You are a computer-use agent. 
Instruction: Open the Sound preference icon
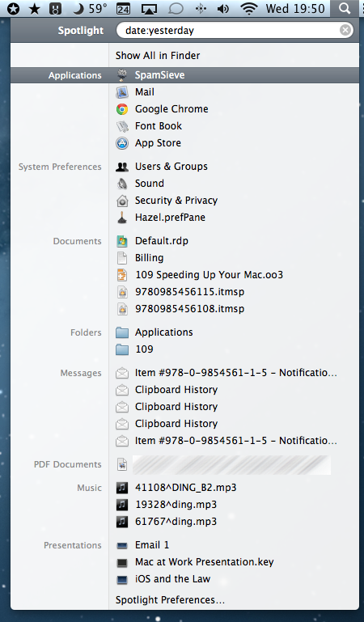(x=122, y=184)
